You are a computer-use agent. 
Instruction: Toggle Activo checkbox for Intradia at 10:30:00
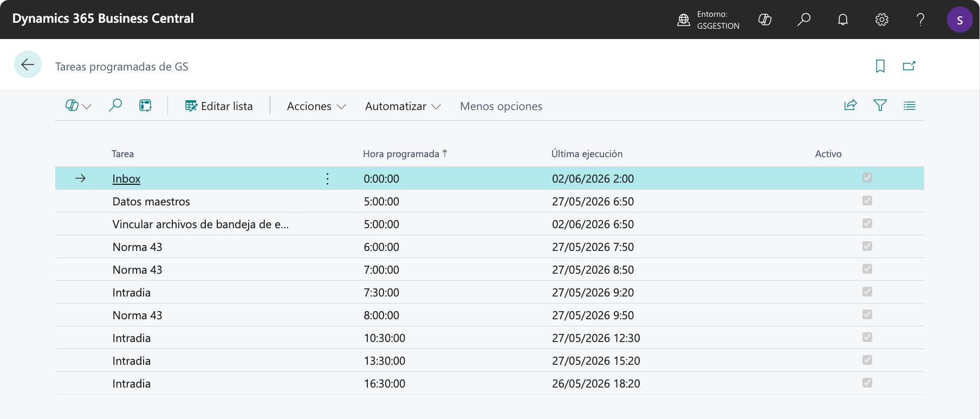point(867,337)
